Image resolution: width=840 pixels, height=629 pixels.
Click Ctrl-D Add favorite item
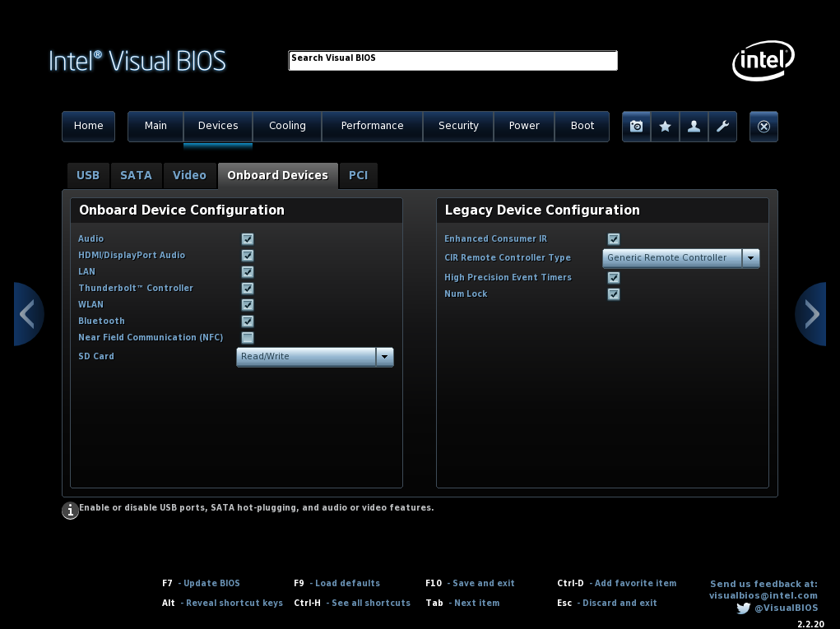pyautogui.click(x=616, y=584)
